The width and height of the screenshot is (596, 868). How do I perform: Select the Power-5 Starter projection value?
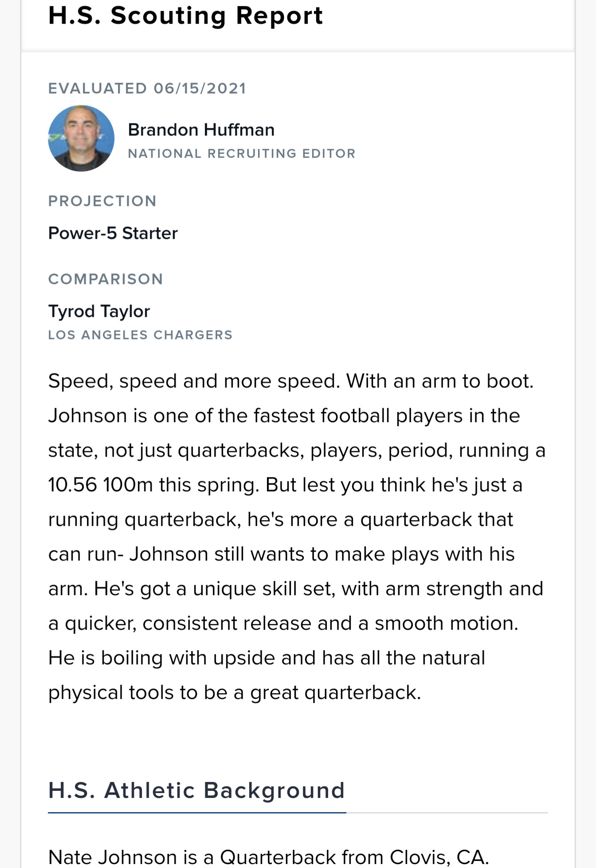(x=113, y=233)
